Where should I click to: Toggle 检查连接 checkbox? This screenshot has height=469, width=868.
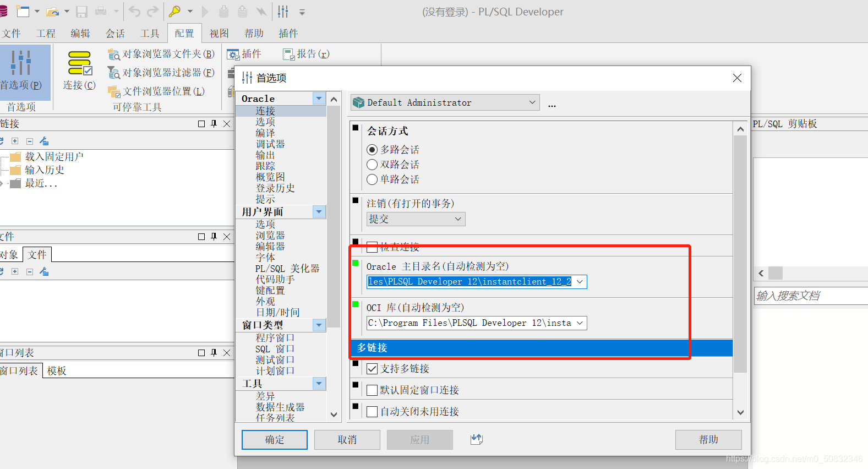tap(372, 247)
